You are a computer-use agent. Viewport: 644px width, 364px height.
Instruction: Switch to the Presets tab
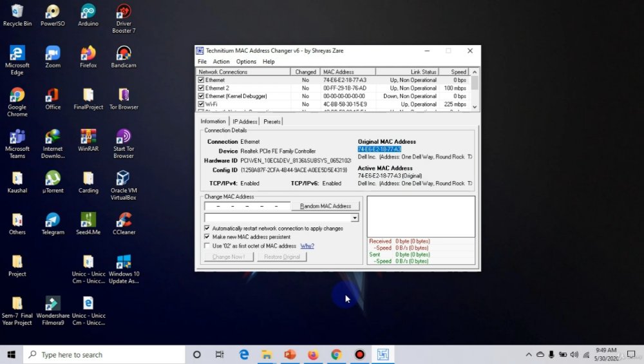[272, 122]
